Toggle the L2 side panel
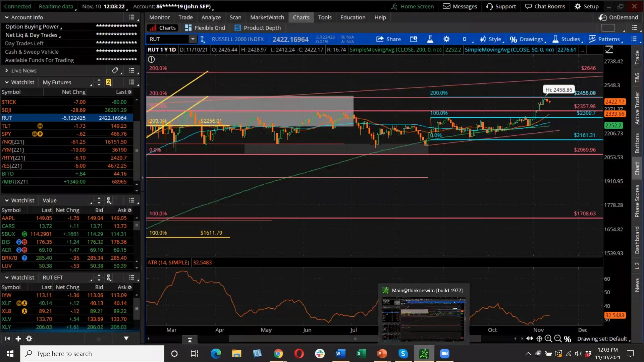The height and width of the screenshot is (362, 644). (637, 266)
